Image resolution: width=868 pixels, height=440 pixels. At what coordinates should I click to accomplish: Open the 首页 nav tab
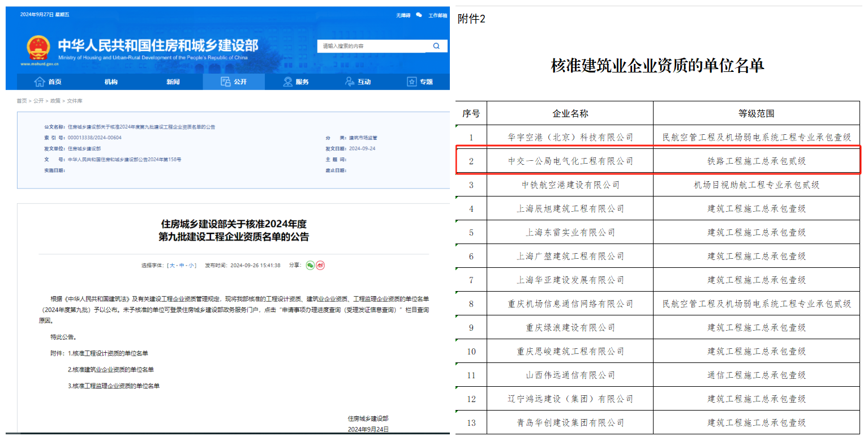(x=48, y=82)
